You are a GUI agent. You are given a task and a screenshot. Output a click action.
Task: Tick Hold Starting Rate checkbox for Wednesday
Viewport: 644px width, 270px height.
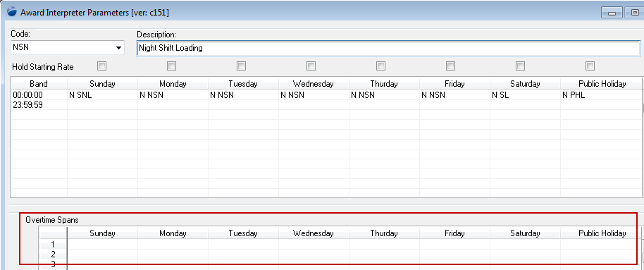point(311,66)
